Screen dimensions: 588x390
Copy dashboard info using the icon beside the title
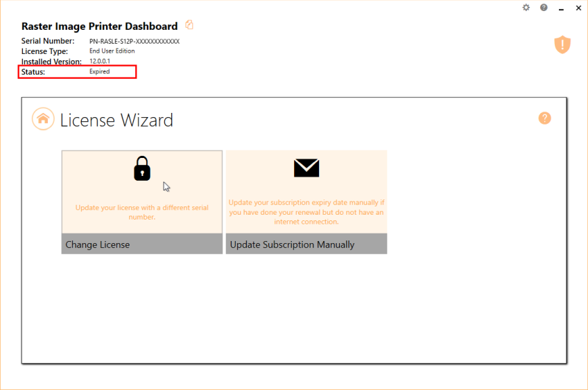click(189, 25)
